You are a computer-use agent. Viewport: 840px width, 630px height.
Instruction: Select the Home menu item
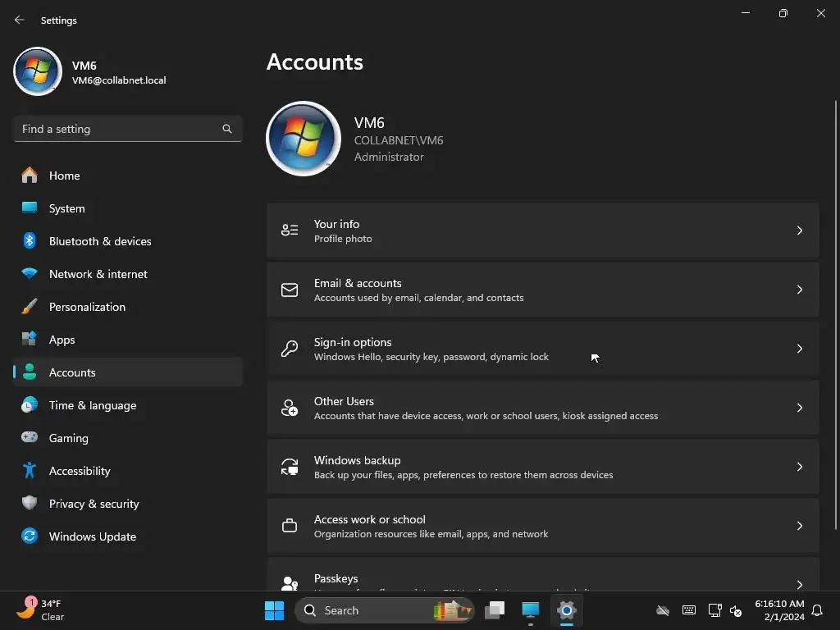pyautogui.click(x=127, y=176)
